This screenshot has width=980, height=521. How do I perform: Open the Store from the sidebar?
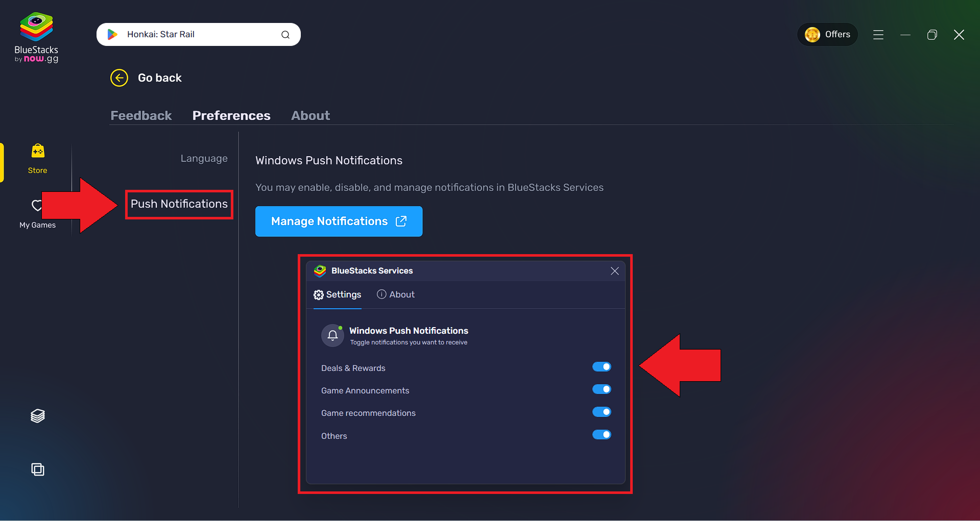(x=37, y=158)
